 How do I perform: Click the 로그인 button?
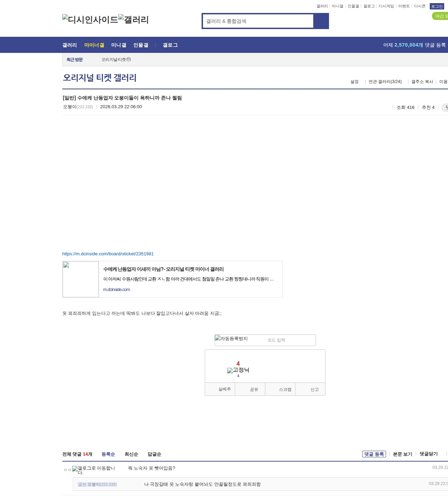[x=437, y=6]
